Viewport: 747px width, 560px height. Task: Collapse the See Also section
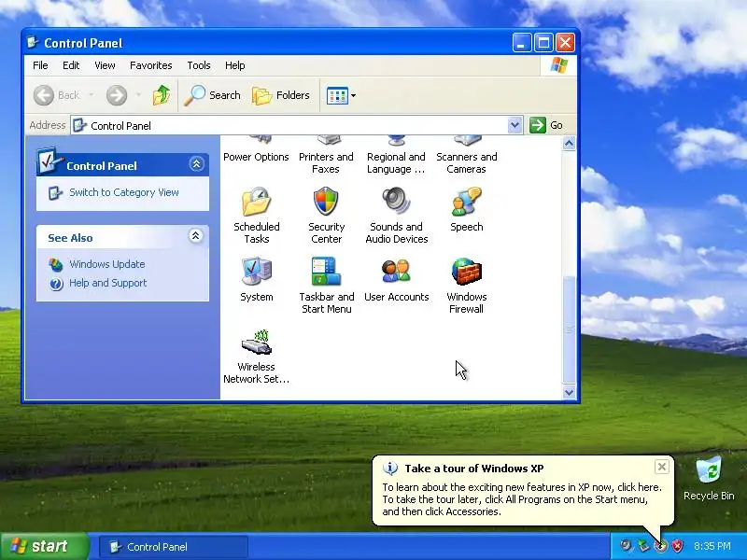[x=195, y=236]
